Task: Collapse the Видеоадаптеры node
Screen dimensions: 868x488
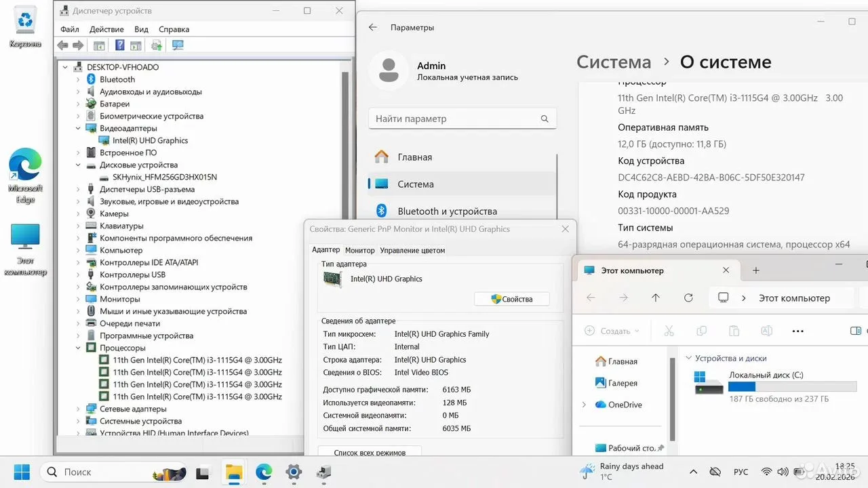Action: (78, 128)
